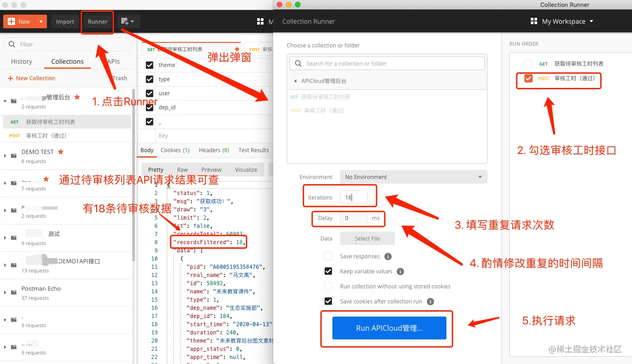Check 获取待审核工时列表 in Run Order
Image resolution: width=632 pixels, height=364 pixels.
pos(528,64)
